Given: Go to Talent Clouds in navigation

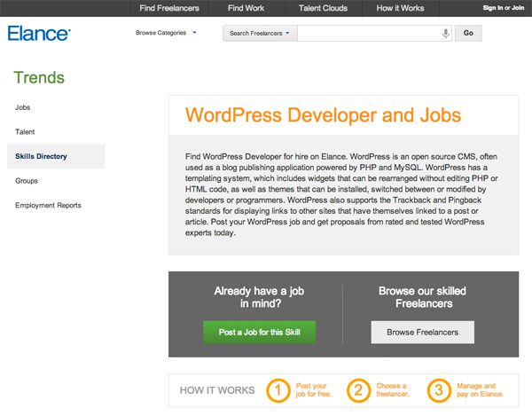Looking at the screenshot, I should pyautogui.click(x=323, y=8).
